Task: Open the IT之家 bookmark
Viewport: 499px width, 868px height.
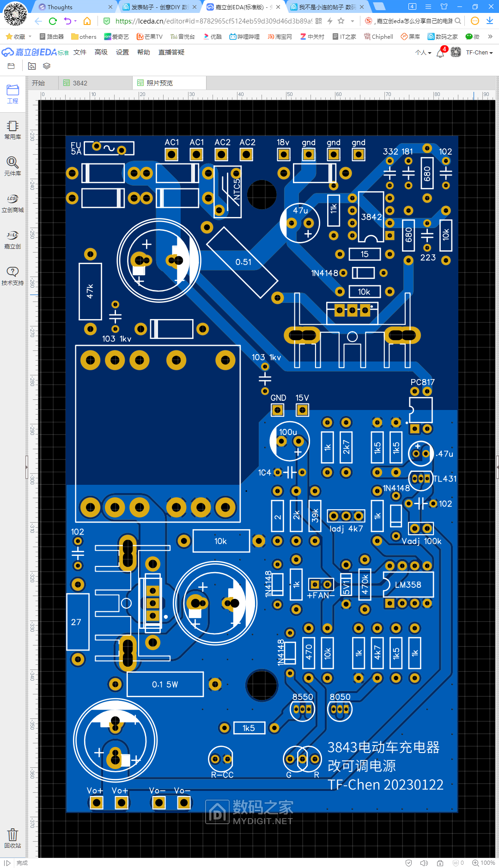Action: tap(344, 36)
